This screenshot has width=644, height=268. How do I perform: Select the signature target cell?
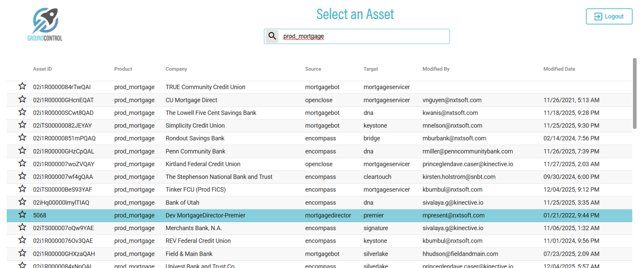[376, 228]
